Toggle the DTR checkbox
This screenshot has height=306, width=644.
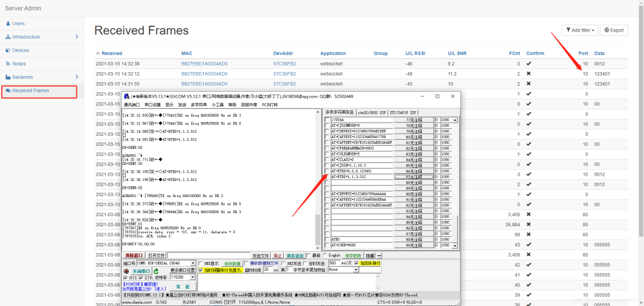click(141, 277)
